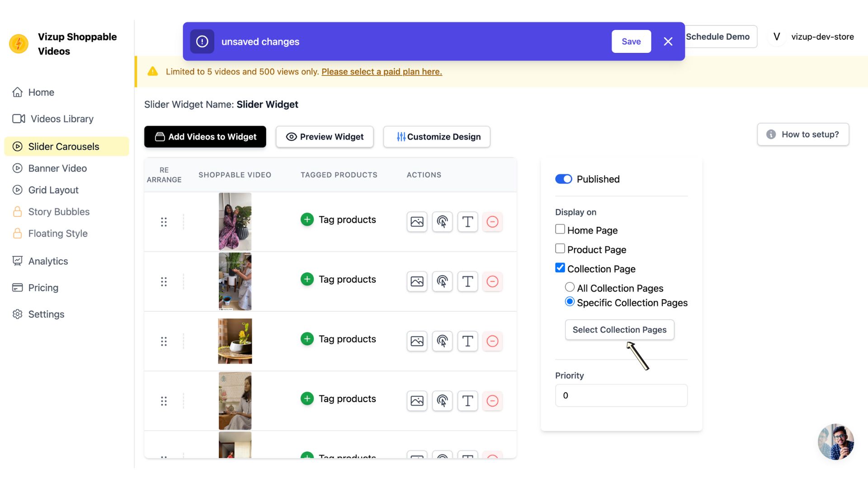Remove fourth video with red minus icon
Screen dimensions: 868x488
click(x=493, y=401)
